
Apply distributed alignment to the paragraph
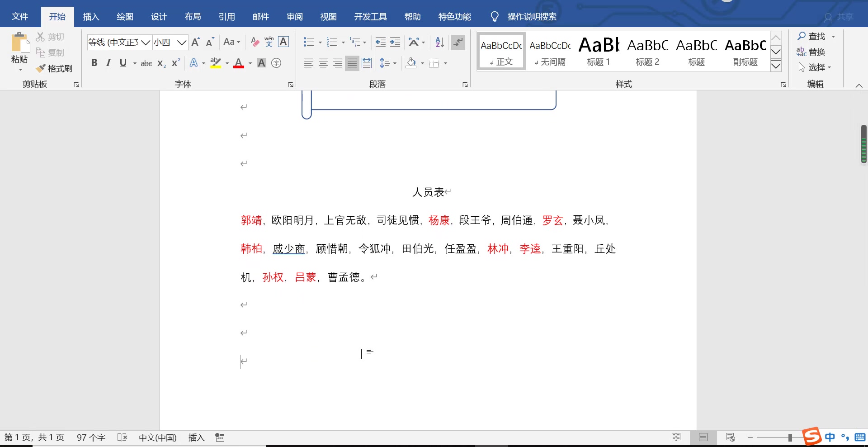[x=367, y=63]
